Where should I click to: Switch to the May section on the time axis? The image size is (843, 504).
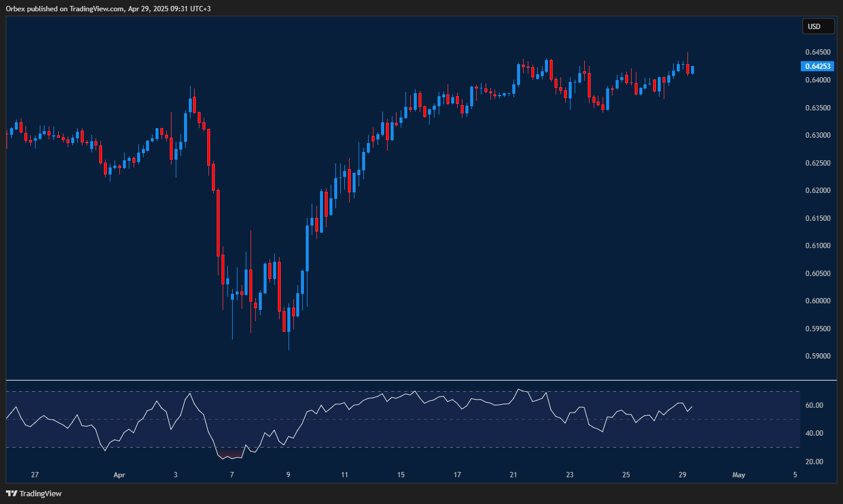pyautogui.click(x=739, y=475)
